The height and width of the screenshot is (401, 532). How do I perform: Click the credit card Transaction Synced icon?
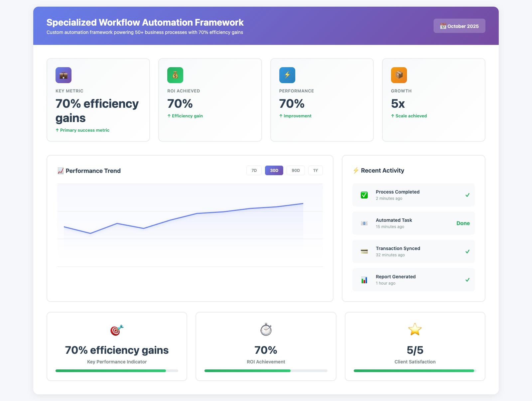[x=364, y=252]
